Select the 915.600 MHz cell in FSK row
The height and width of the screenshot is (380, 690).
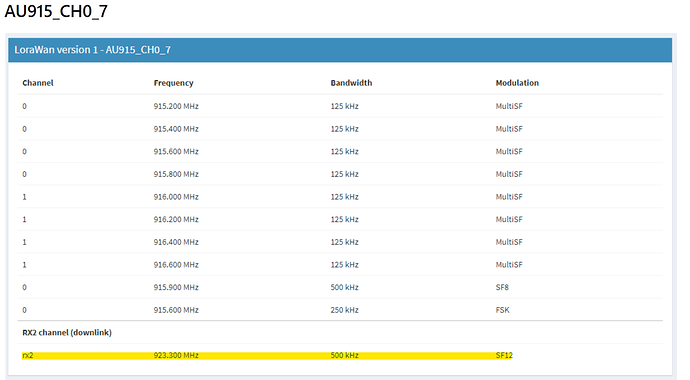pos(176,310)
